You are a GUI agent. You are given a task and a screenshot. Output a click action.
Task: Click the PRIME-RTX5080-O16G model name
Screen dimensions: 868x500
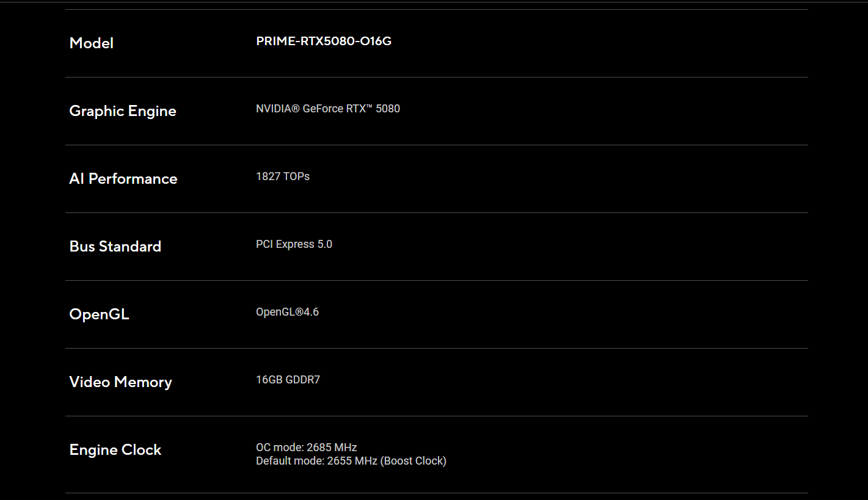[x=324, y=42]
